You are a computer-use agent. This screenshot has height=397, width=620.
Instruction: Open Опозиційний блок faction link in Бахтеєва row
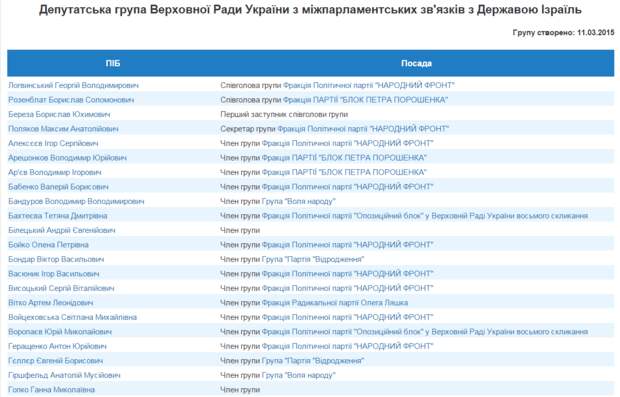pyautogui.click(x=425, y=216)
